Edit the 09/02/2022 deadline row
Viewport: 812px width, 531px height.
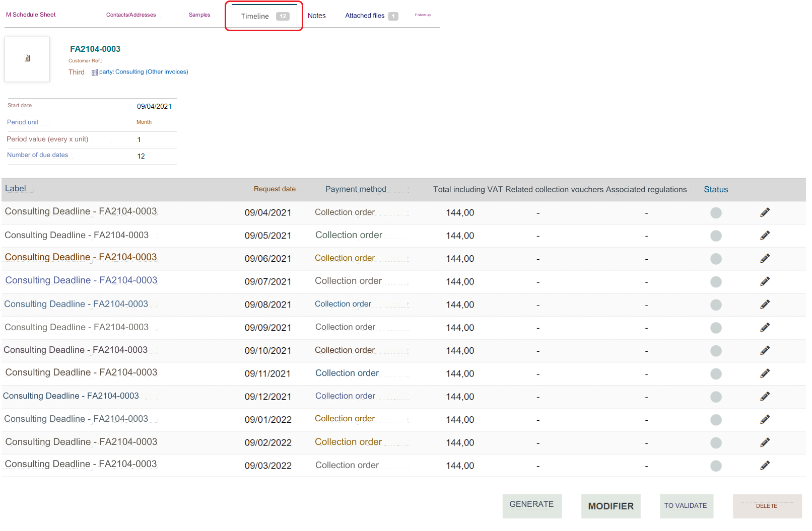coord(765,442)
